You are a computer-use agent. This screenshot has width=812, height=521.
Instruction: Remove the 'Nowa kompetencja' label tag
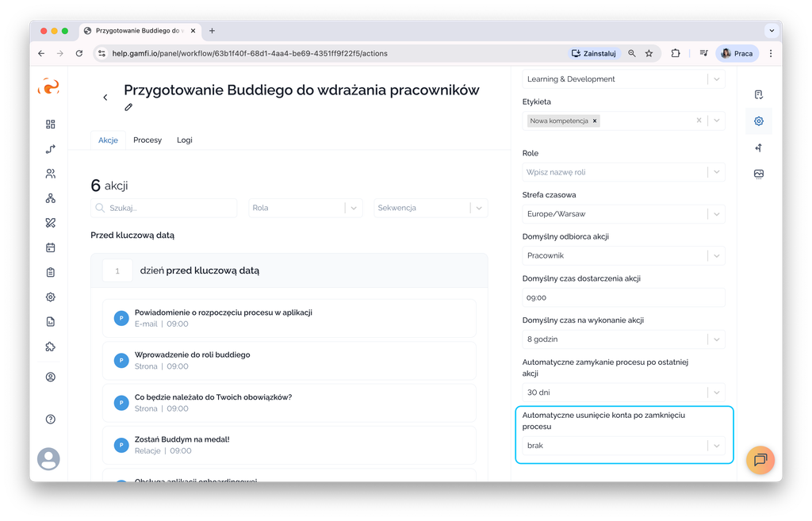click(595, 121)
